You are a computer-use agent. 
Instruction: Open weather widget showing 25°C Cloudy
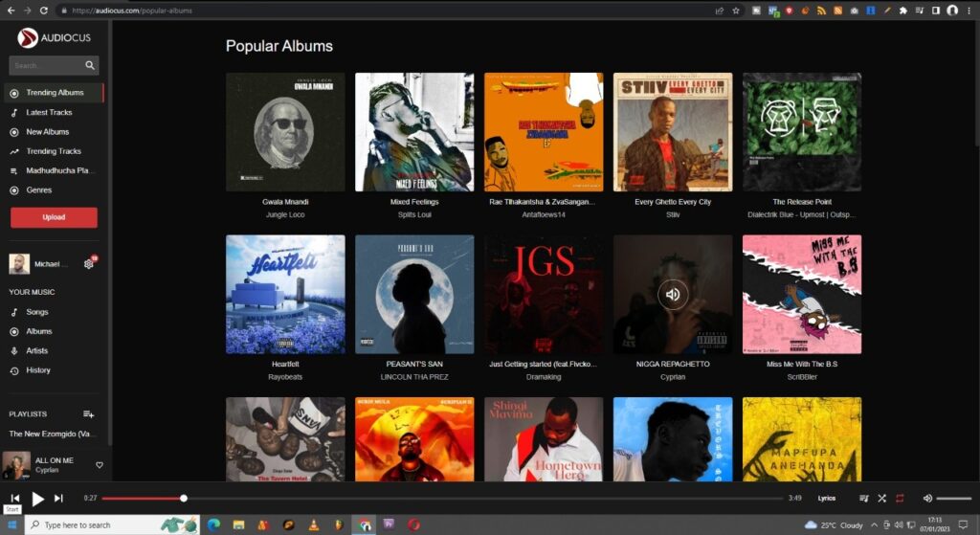(834, 525)
